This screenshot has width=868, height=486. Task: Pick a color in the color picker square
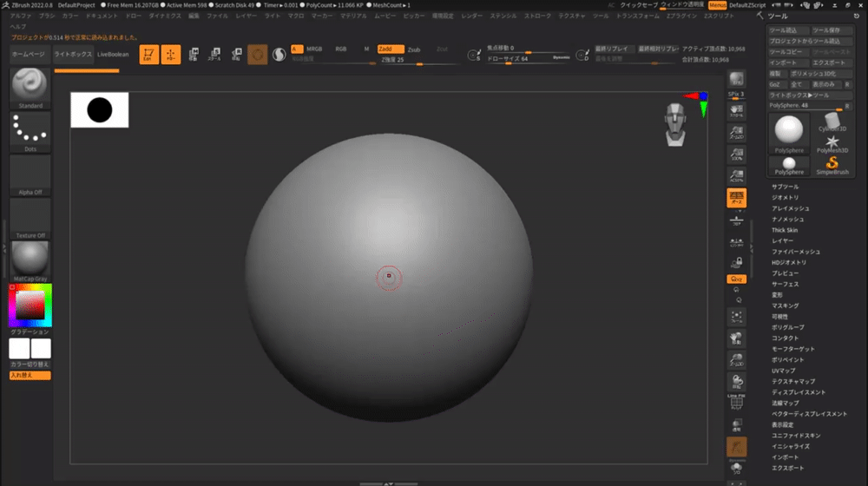click(30, 305)
